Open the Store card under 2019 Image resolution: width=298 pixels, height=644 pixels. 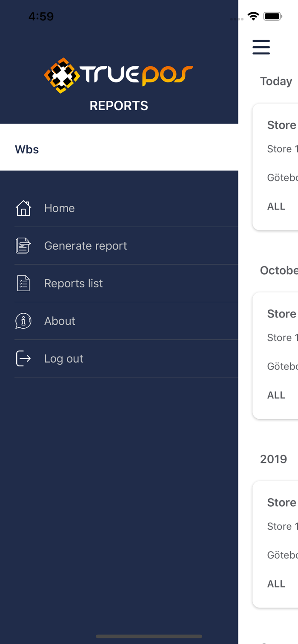point(275,545)
